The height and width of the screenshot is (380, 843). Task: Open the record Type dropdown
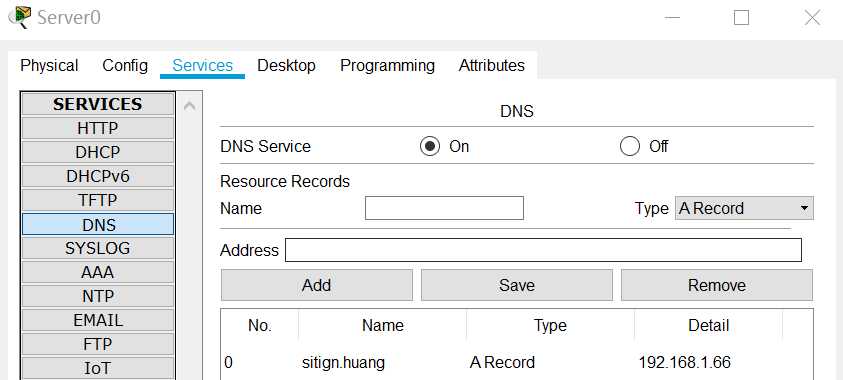744,208
